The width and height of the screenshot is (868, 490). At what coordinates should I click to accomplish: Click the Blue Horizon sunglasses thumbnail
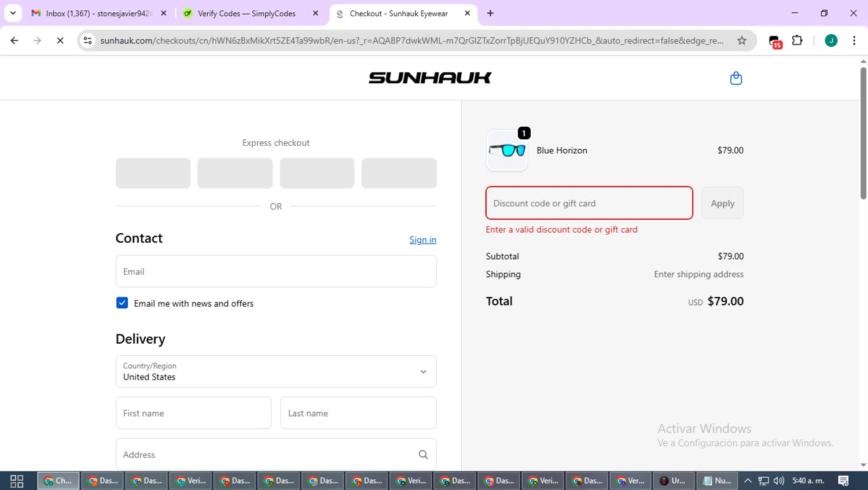[507, 150]
